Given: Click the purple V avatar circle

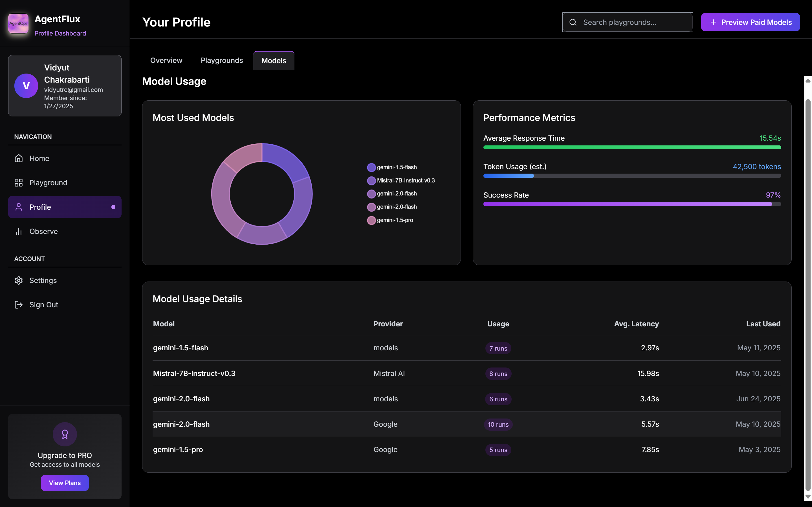Looking at the screenshot, I should point(26,86).
